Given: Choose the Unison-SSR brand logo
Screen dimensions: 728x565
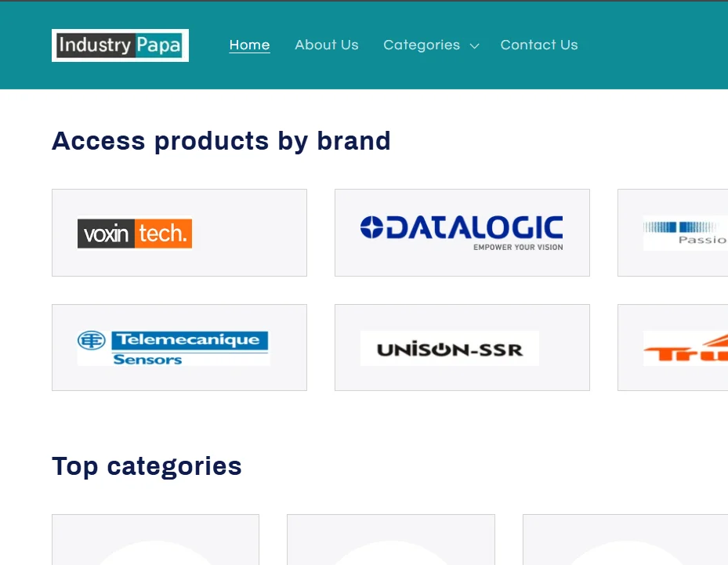Looking at the screenshot, I should 449,349.
